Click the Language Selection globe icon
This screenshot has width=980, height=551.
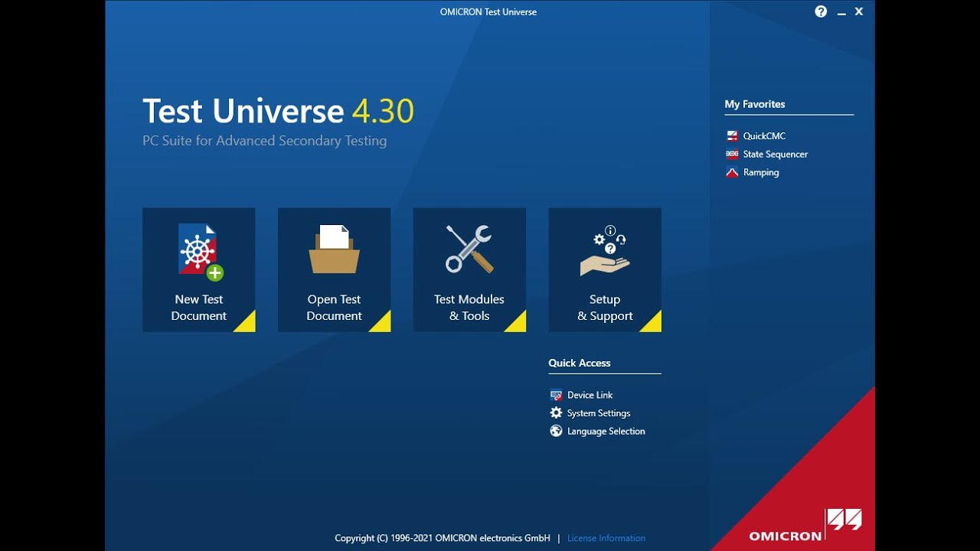click(556, 432)
